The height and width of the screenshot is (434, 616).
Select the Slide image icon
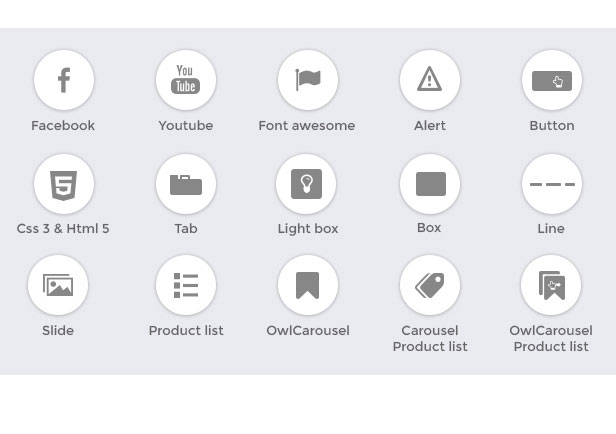tap(58, 285)
